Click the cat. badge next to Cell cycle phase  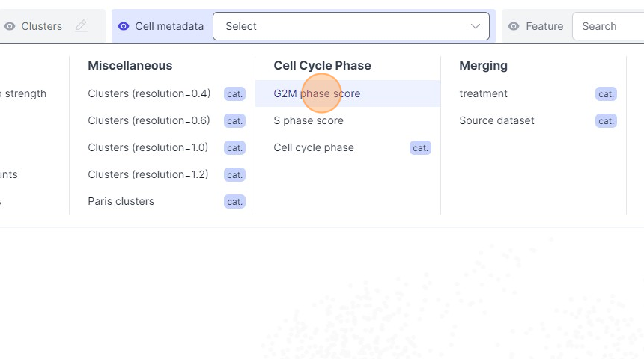tap(420, 148)
